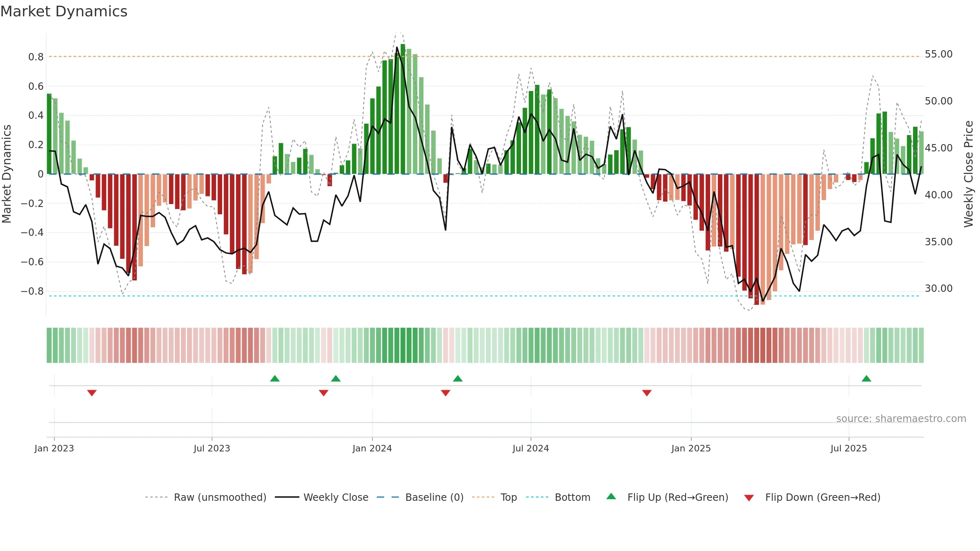980x551 pixels.
Task: Click the green triangle icon in legend
Action: pyautogui.click(x=611, y=496)
